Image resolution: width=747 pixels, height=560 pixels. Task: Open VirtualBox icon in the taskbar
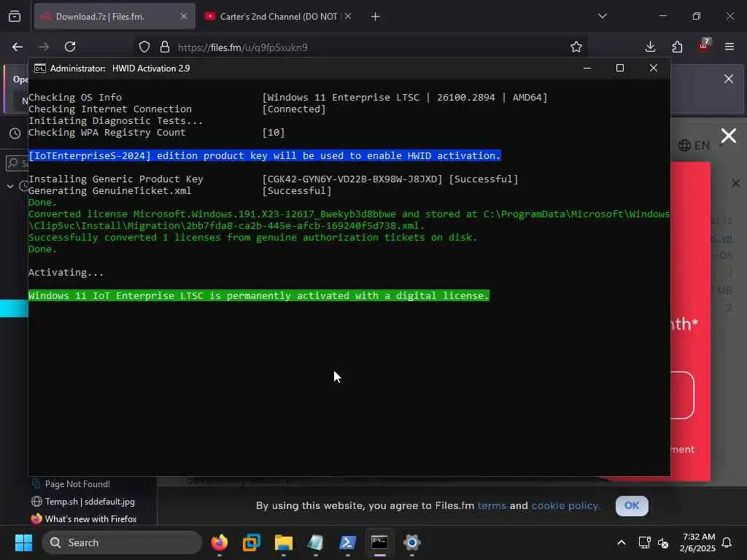click(x=252, y=542)
